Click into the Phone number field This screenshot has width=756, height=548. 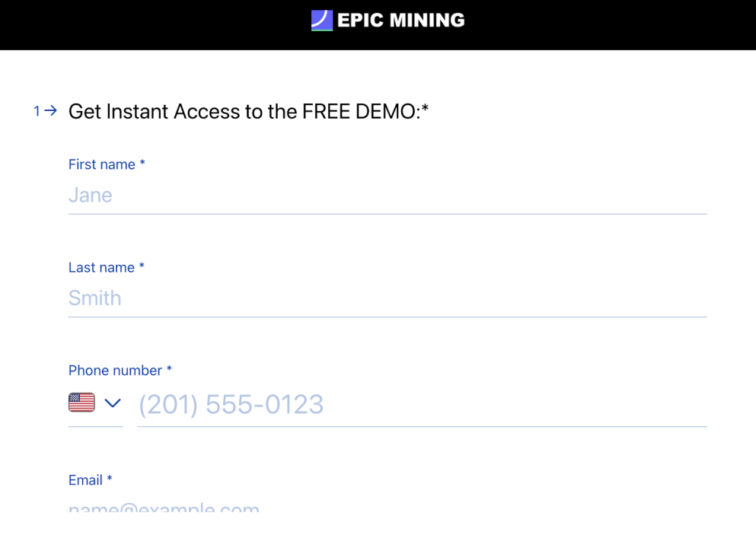click(421, 404)
